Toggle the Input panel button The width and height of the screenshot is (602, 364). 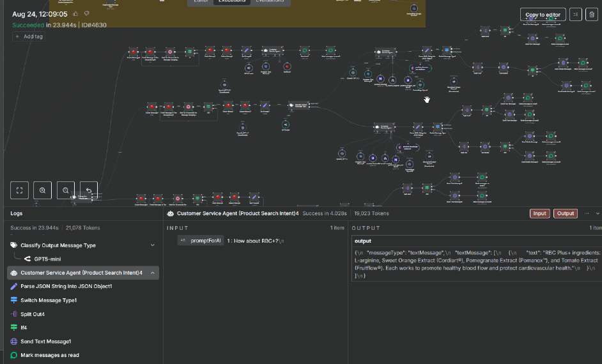pyautogui.click(x=539, y=213)
